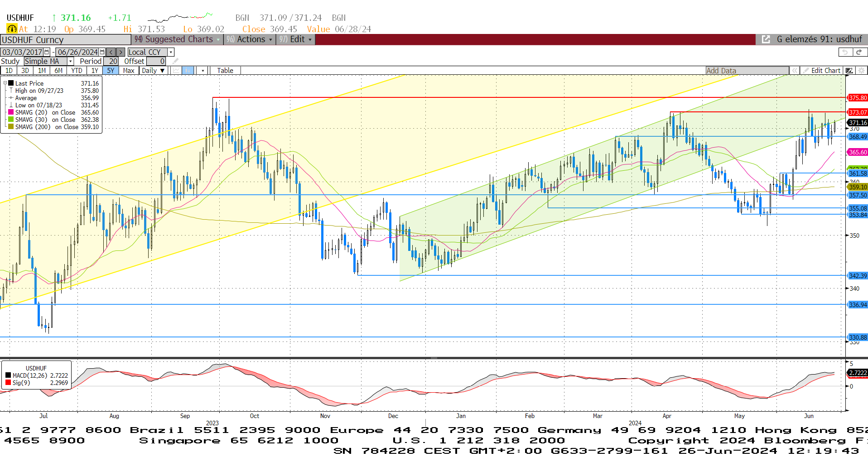Switch to Table view
Image resolution: width=868 pixels, height=476 pixels.
pos(225,70)
